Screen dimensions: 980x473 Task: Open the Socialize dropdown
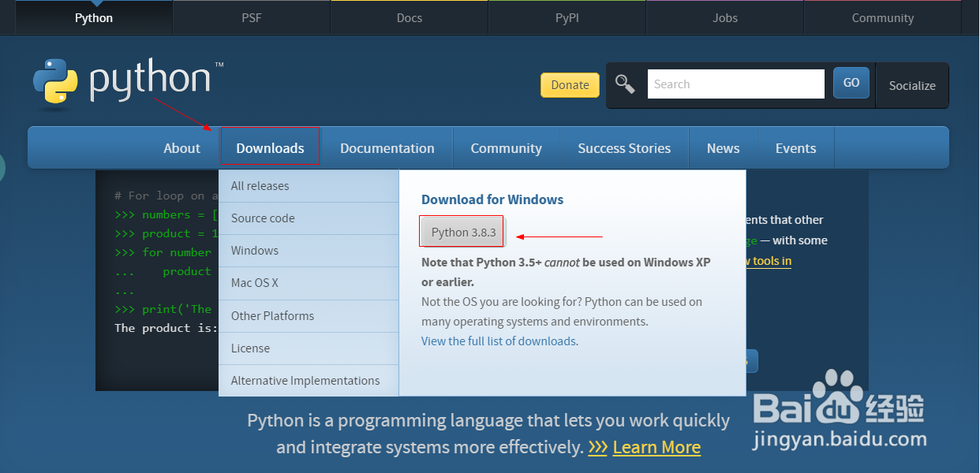click(x=912, y=85)
